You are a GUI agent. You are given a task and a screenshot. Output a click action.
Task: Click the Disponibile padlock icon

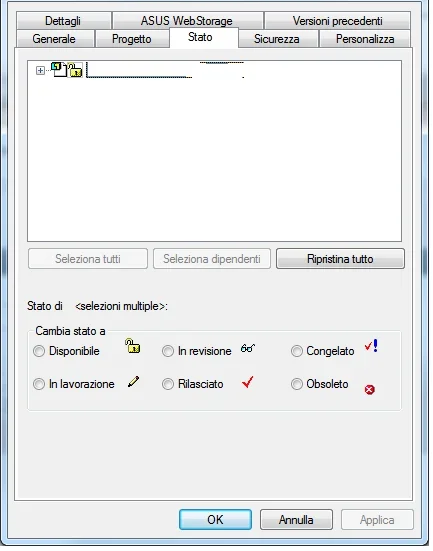pyautogui.click(x=133, y=346)
